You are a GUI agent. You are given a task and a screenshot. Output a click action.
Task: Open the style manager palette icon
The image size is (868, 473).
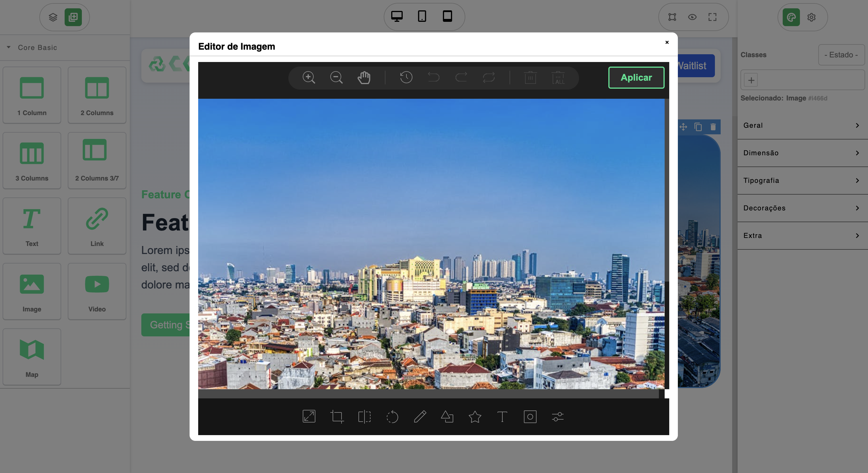[791, 17]
